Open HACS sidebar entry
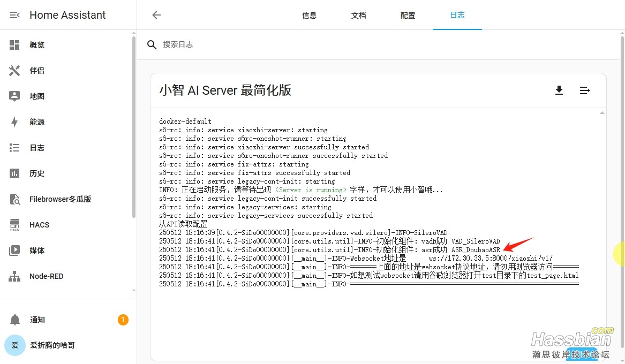 click(66, 225)
